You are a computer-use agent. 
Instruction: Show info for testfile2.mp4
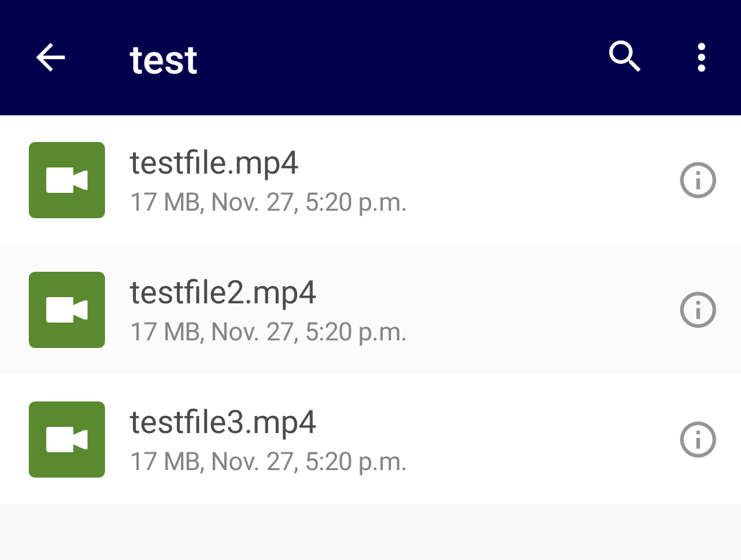[698, 310]
